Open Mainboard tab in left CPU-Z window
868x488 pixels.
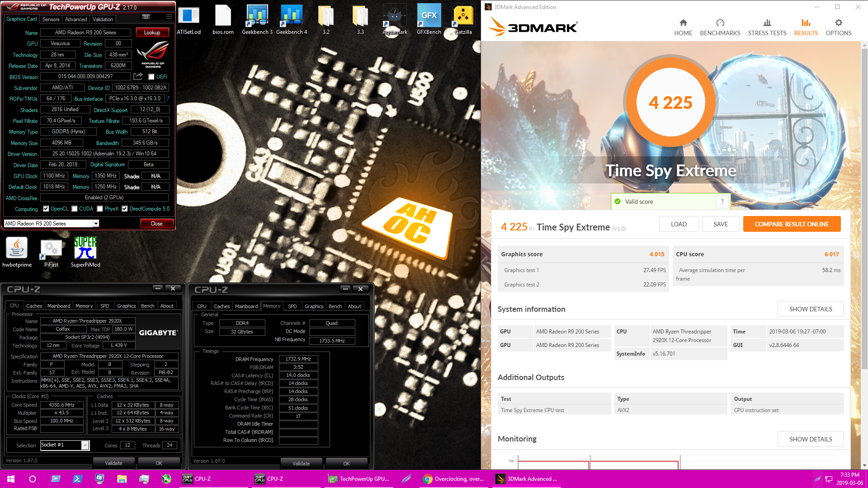[59, 306]
